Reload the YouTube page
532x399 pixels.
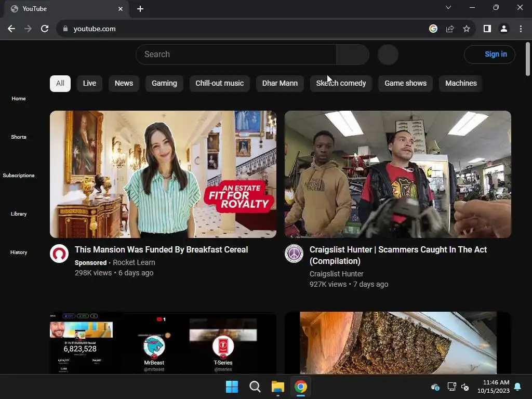[x=45, y=29]
